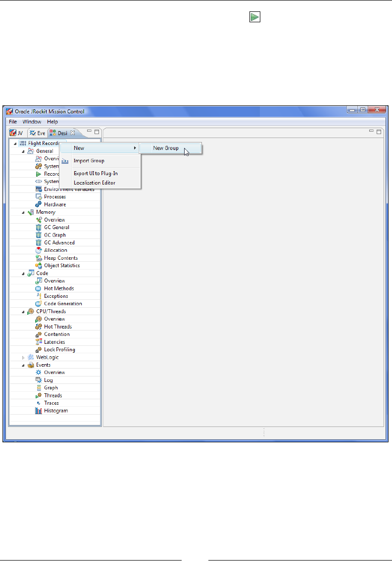This screenshot has width=392, height=565.
Task: Collapse the Events group
Action: tap(23, 365)
